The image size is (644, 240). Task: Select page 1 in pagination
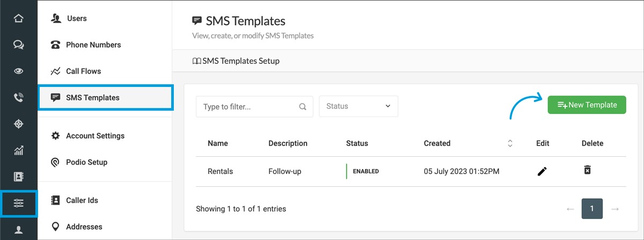592,209
